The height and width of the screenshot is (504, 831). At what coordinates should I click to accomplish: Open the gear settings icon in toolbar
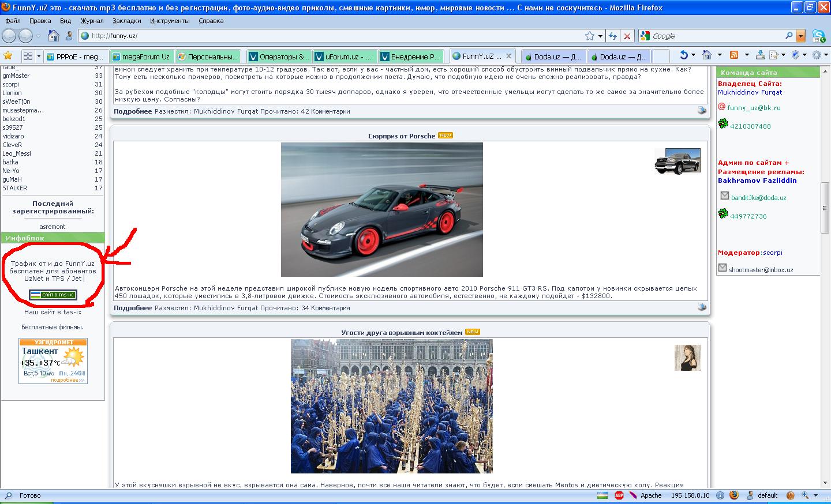click(x=816, y=55)
